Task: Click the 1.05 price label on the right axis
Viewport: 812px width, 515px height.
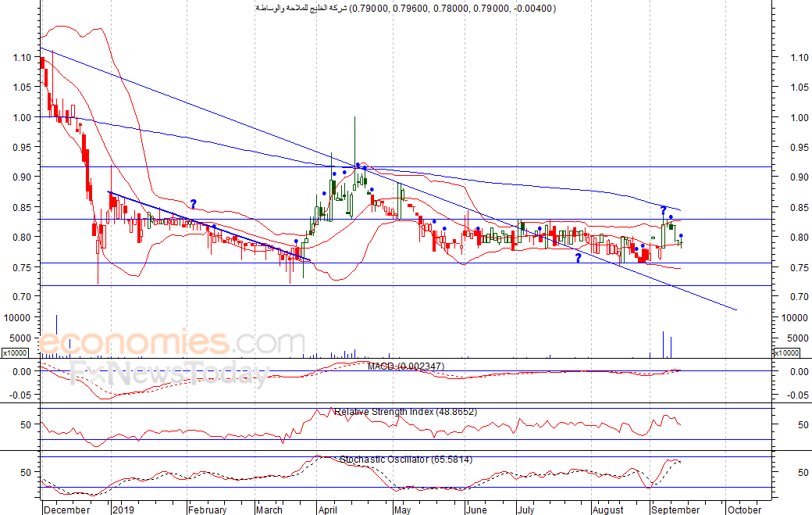Action: 800,87
